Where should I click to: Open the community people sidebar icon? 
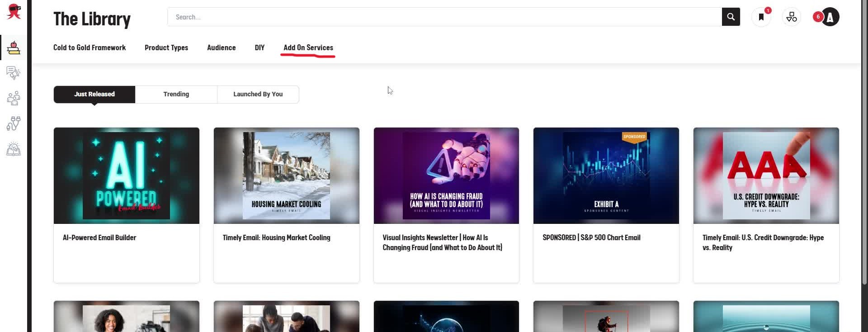14,98
